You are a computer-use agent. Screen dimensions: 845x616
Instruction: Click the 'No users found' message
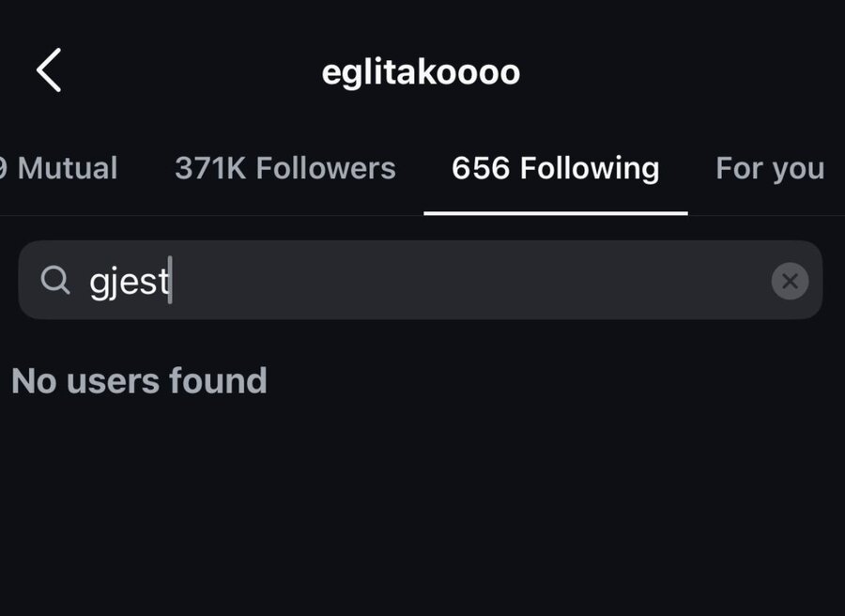point(139,380)
